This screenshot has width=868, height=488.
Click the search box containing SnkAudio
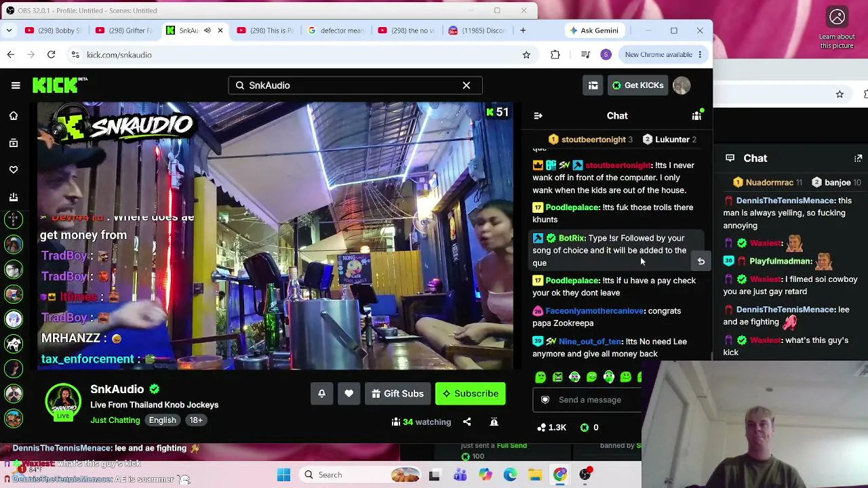click(x=355, y=85)
